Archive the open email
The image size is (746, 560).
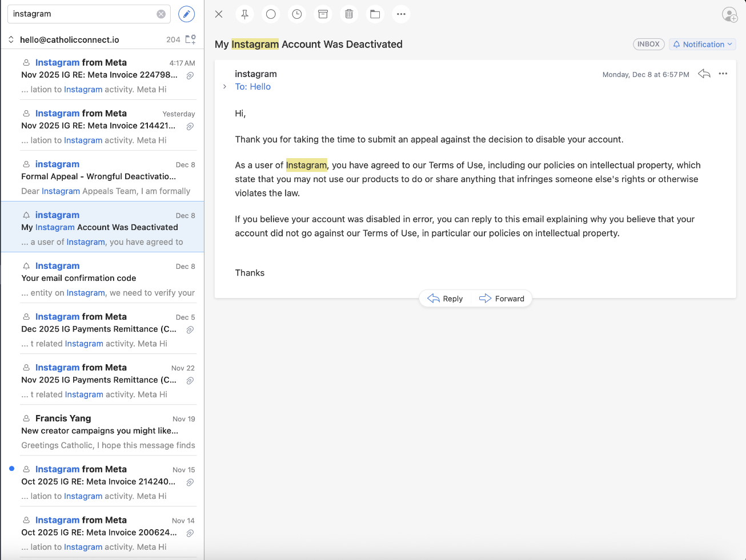click(323, 14)
